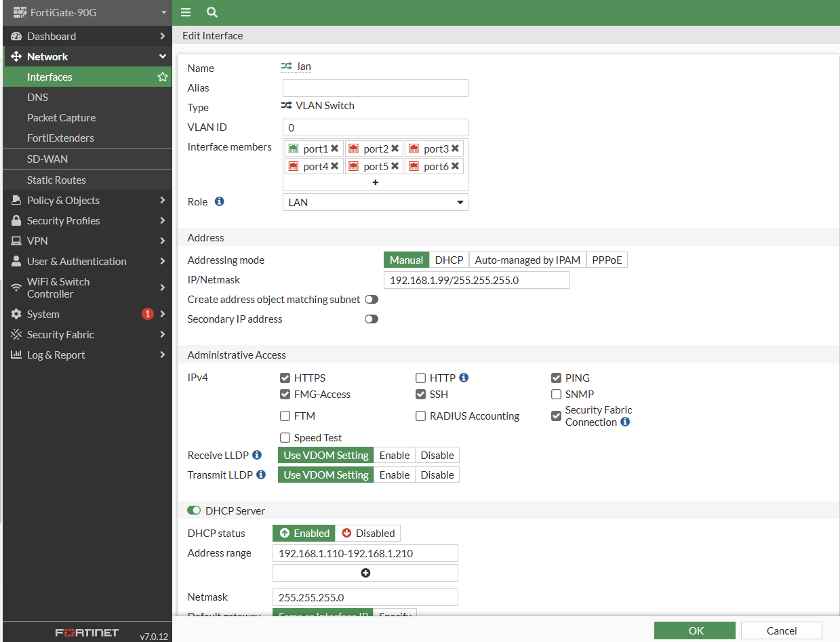Screen dimensions: 840x642
Task: Select Auto-managed by IPAM mode
Action: coord(527,260)
